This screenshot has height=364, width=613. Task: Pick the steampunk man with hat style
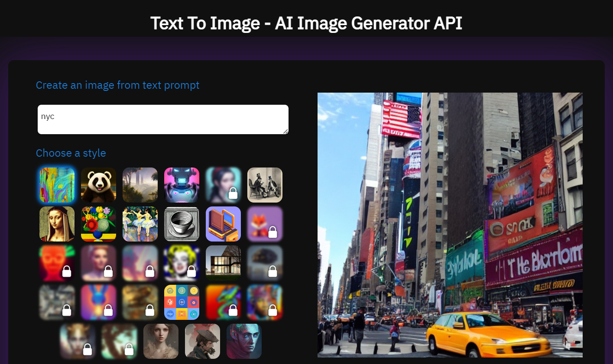pos(202,341)
